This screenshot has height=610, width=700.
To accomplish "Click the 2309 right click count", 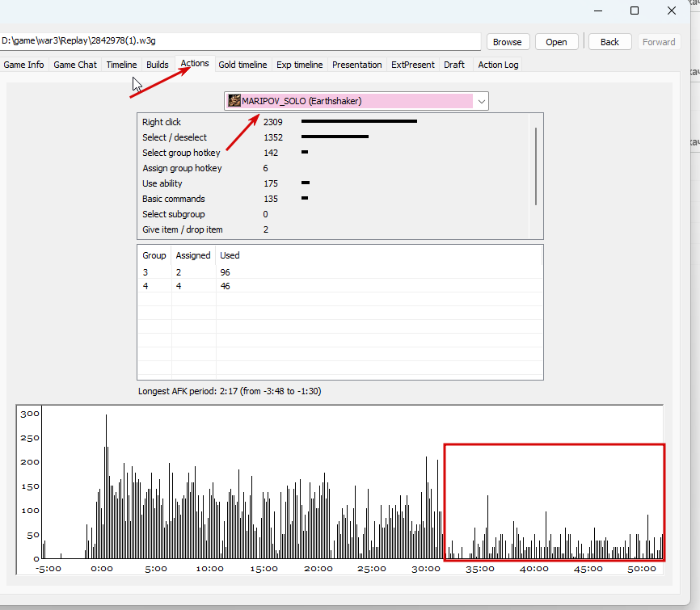I will (x=272, y=122).
